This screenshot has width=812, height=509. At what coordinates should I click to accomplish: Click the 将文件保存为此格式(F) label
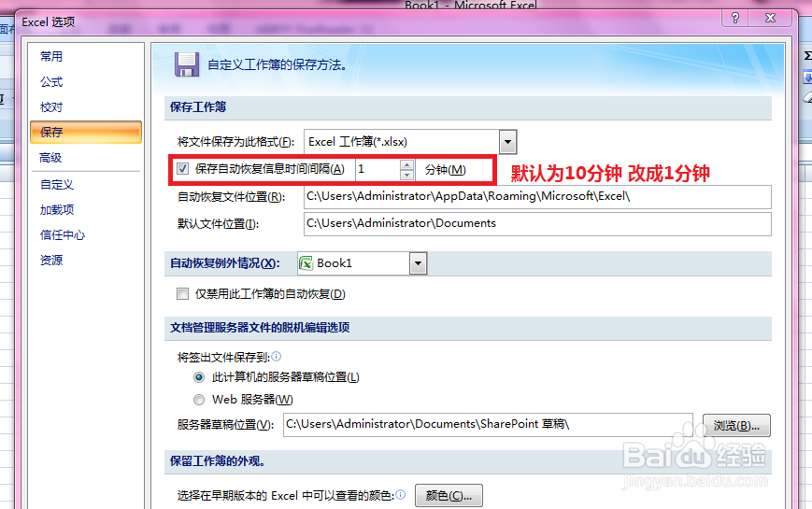click(235, 142)
